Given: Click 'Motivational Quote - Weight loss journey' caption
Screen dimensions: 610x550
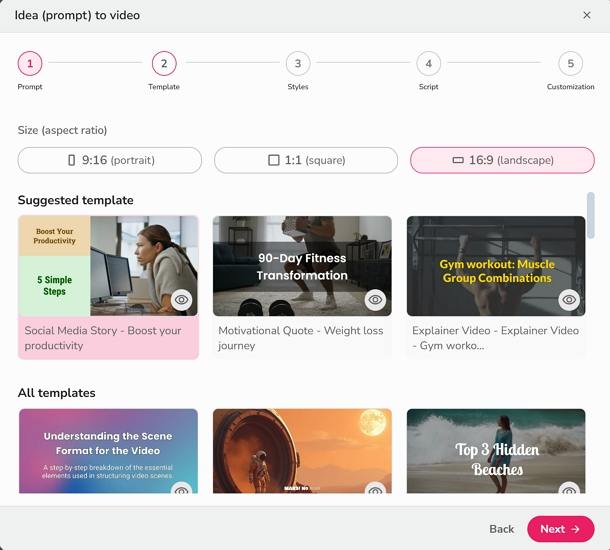Looking at the screenshot, I should coord(301,338).
